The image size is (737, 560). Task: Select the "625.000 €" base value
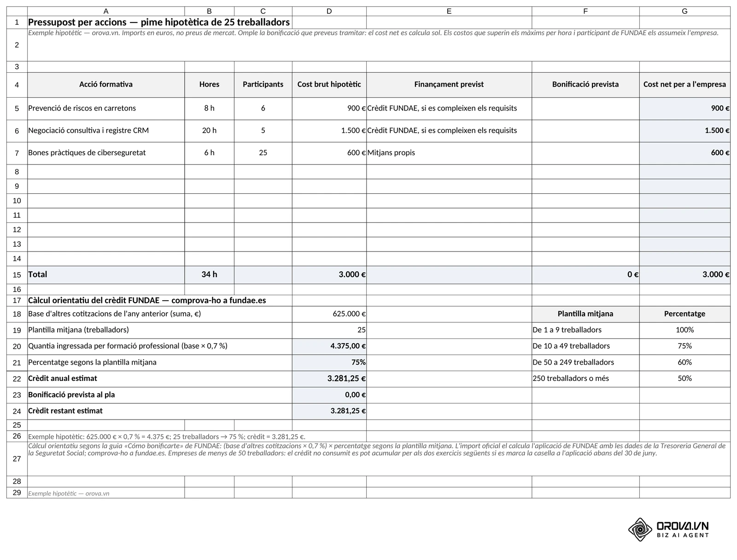[329, 314]
